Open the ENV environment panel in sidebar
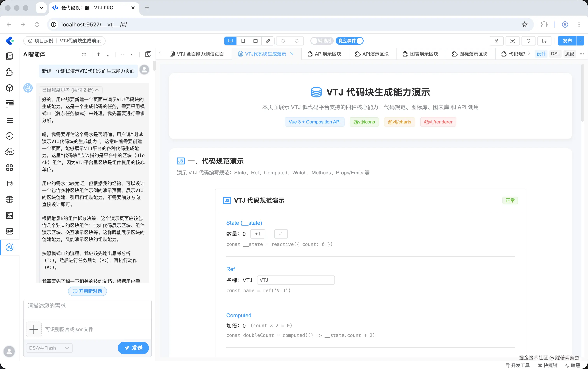588x369 pixels. pos(10,231)
